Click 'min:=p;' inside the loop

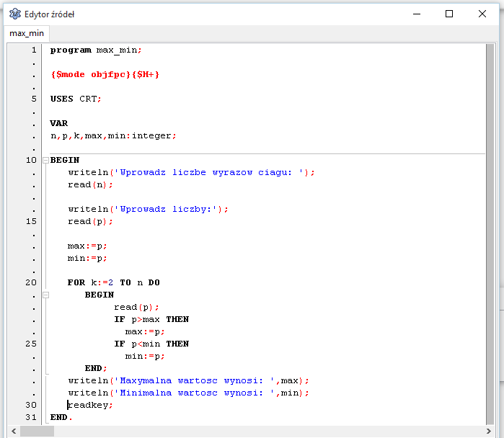145,356
